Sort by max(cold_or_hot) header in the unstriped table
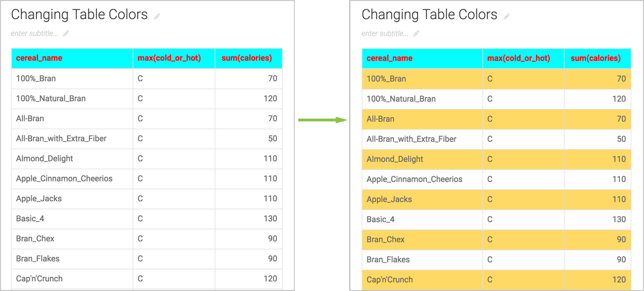Viewport: 644px width, 291px height. click(x=169, y=58)
